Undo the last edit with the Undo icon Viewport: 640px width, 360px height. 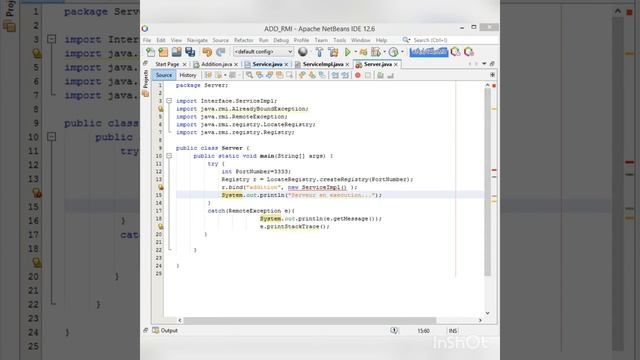(x=207, y=52)
